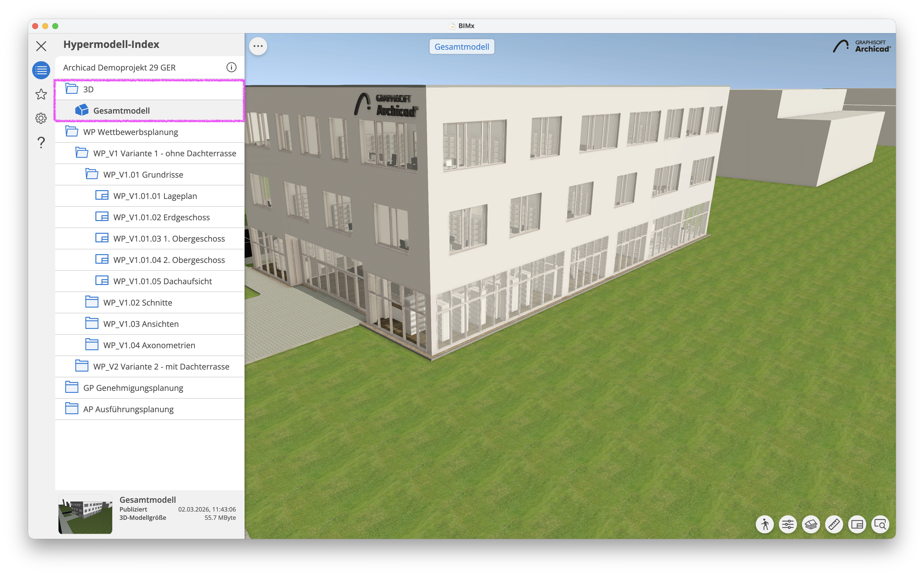Open WP_V1.01.03 1. Obergeschoss sheet

coord(150,239)
